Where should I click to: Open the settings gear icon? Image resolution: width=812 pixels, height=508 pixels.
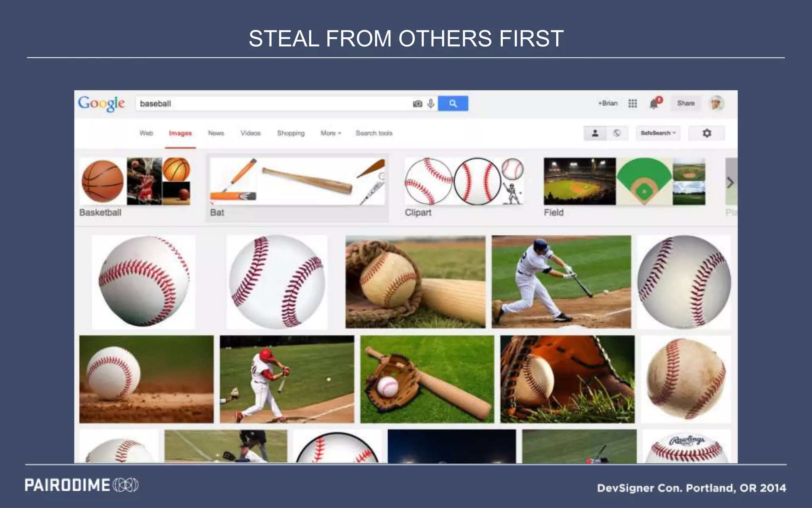[x=707, y=133]
